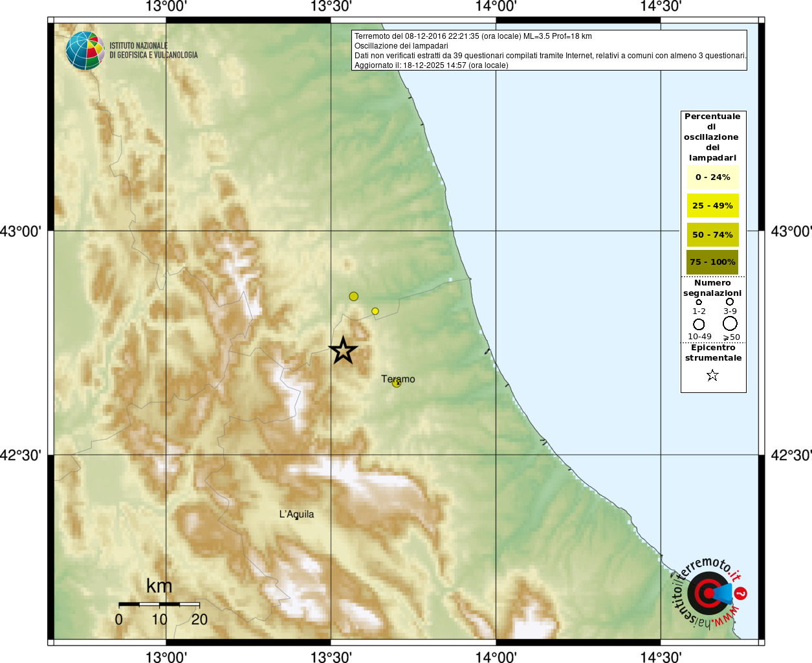This screenshot has height=663, width=812.
Task: Click the 1-2 reports circle in the legend
Action: pyautogui.click(x=699, y=302)
